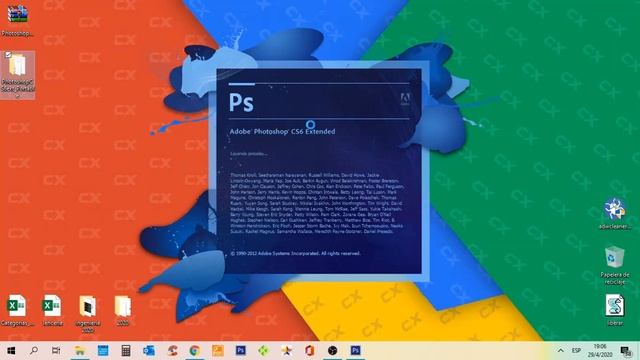Select the Categorias Excel file on desktop
This screenshot has height=360, width=640.
17,311
